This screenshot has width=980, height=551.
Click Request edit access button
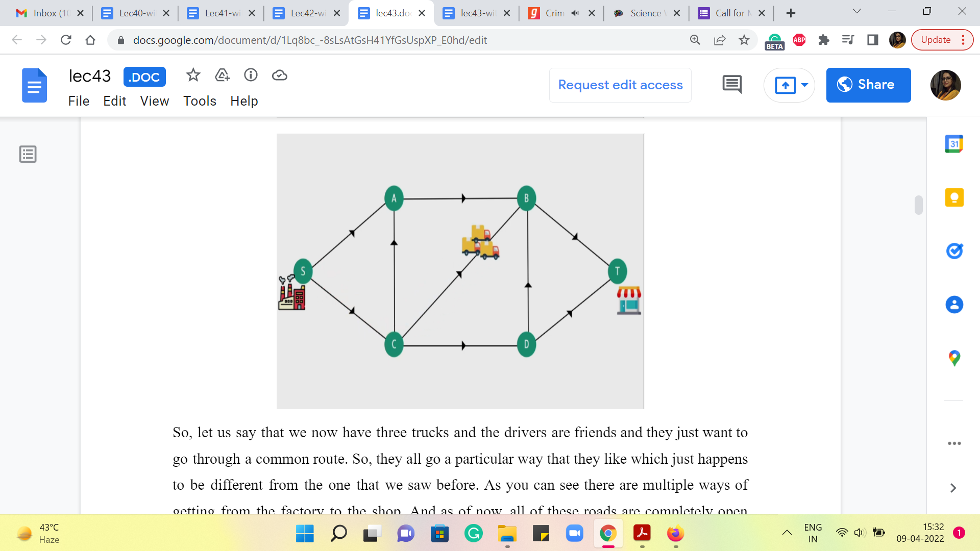(x=620, y=85)
